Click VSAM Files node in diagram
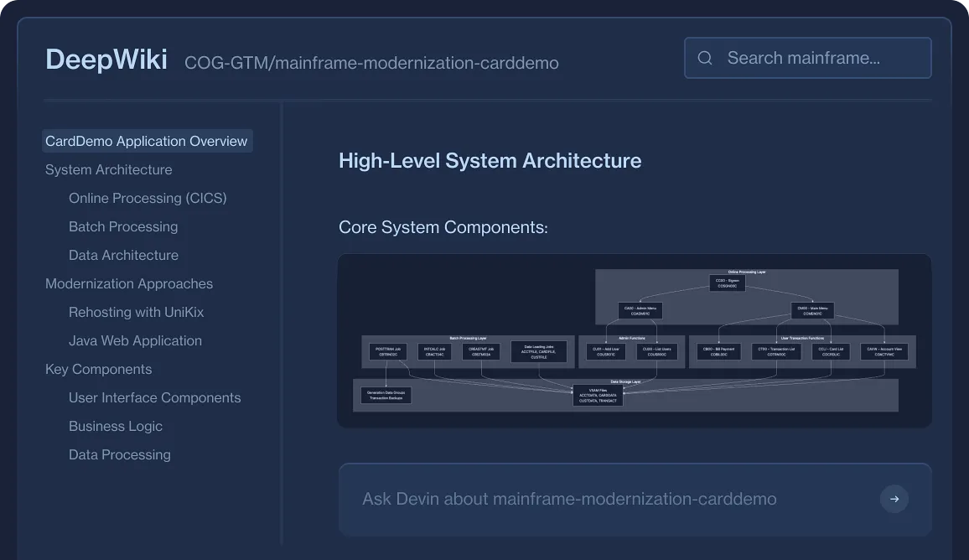The height and width of the screenshot is (560, 969). click(x=598, y=396)
